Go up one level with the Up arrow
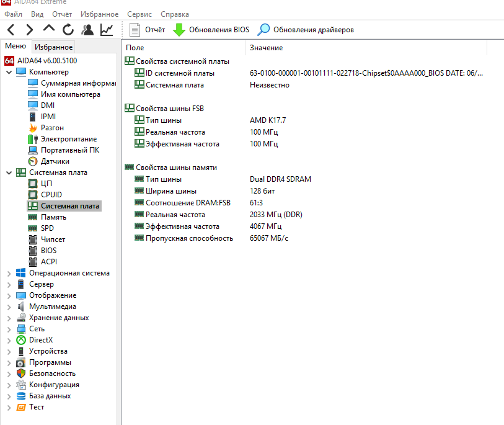Image resolution: width=504 pixels, height=425 pixels. 49,29
